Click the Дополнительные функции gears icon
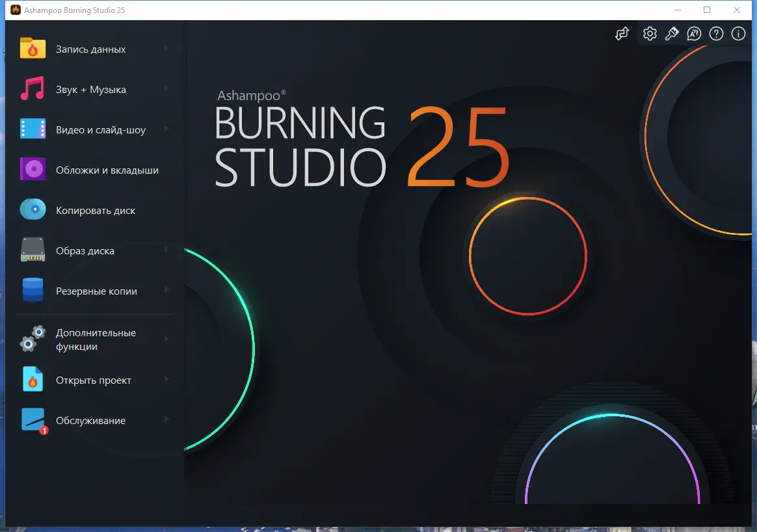Viewport: 757px width, 532px height. (31, 339)
